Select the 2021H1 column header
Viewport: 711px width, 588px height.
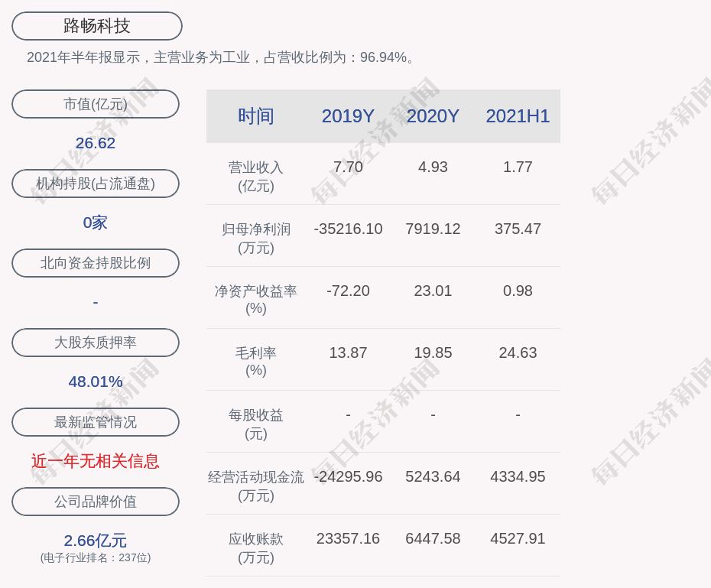point(518,116)
